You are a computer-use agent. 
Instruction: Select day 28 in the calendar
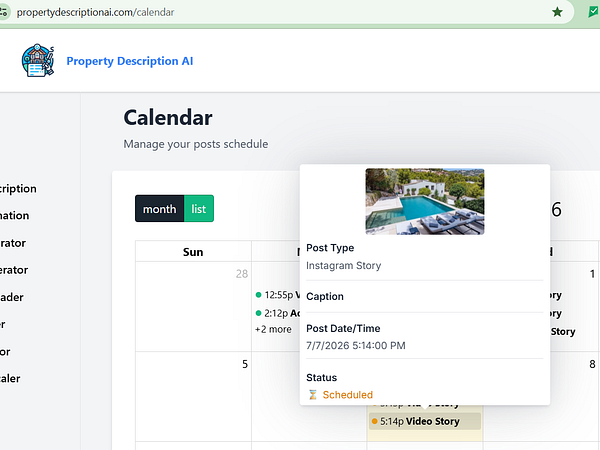pyautogui.click(x=242, y=274)
